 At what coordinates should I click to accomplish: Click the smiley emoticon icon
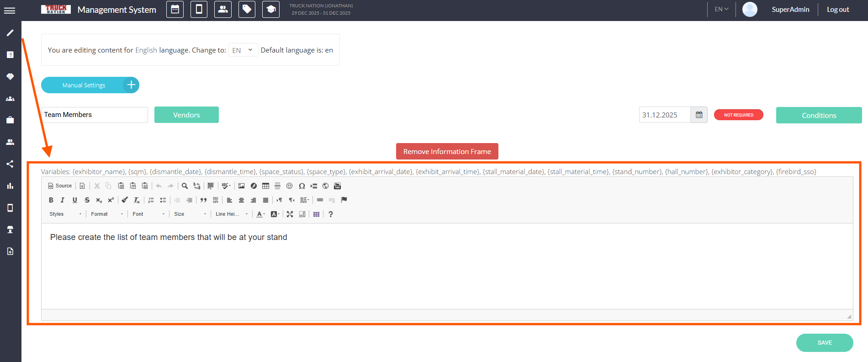pos(289,186)
